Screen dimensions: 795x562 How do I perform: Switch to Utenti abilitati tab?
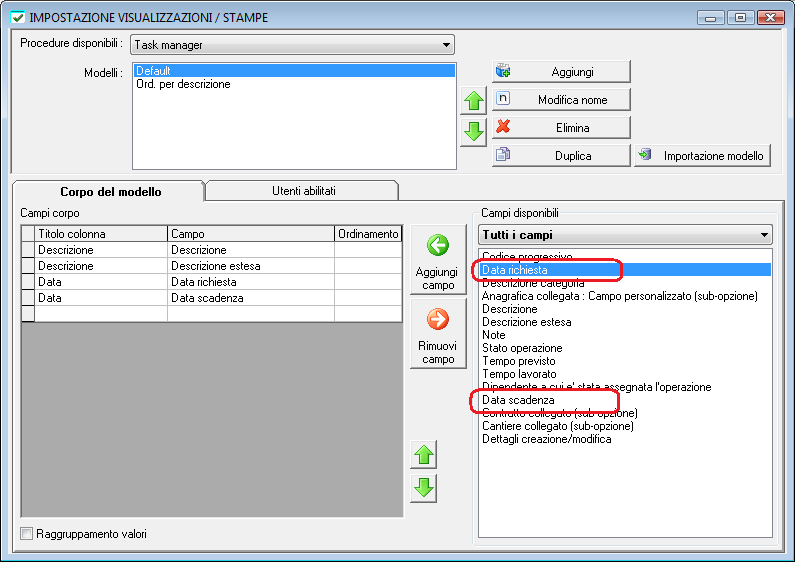tap(303, 191)
